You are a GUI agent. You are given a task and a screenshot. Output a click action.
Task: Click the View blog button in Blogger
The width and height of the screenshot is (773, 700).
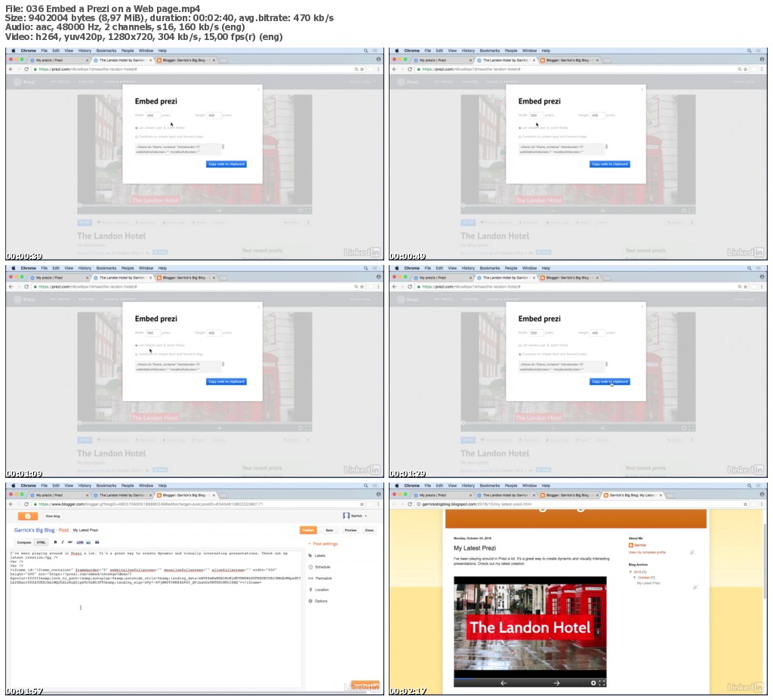(53, 516)
